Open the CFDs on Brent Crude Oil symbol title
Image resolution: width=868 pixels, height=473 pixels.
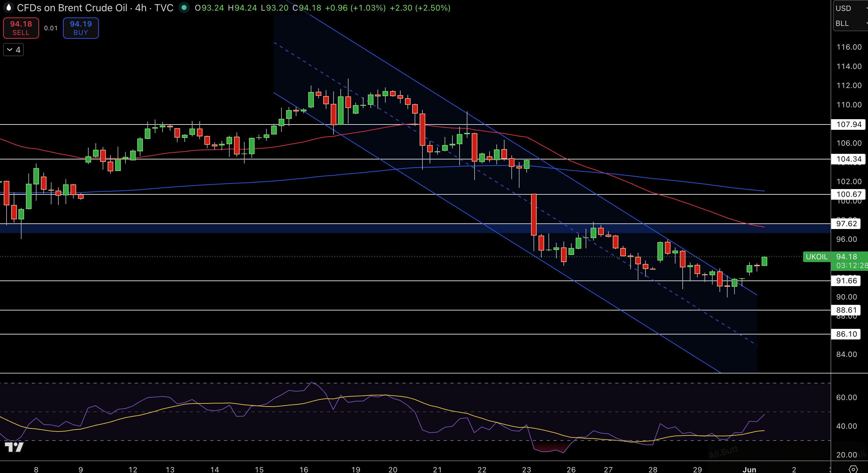72,8
